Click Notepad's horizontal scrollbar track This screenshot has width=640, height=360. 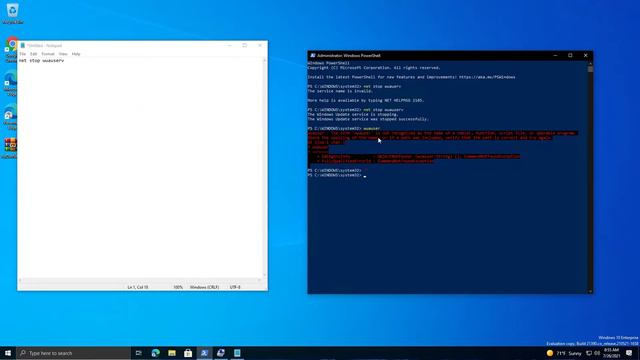[x=140, y=280]
